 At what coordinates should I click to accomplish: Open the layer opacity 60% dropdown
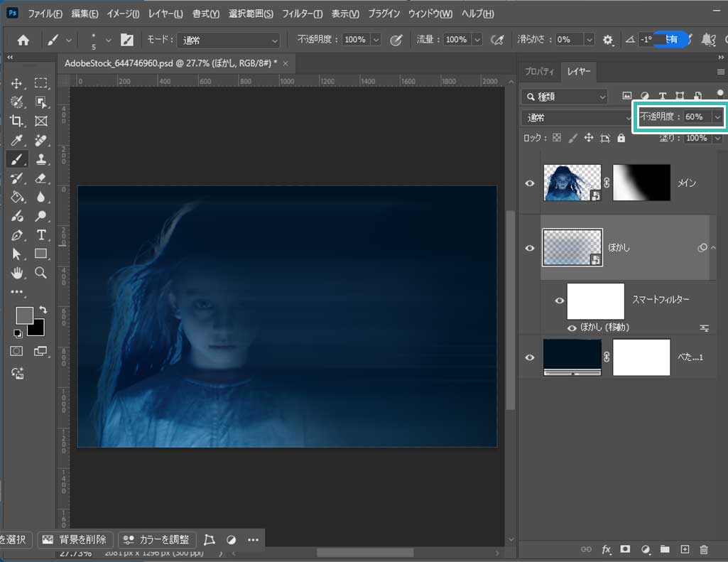[x=718, y=117]
